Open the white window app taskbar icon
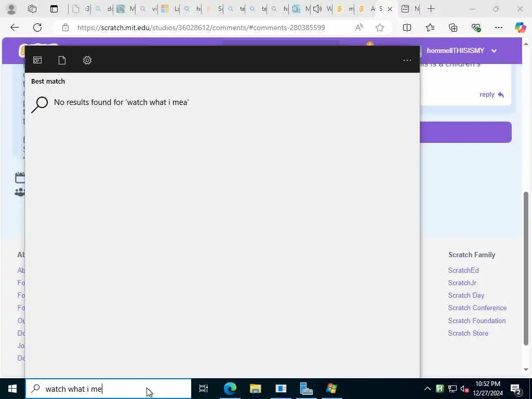Screen dimensions: 532x399 [x=281, y=389]
